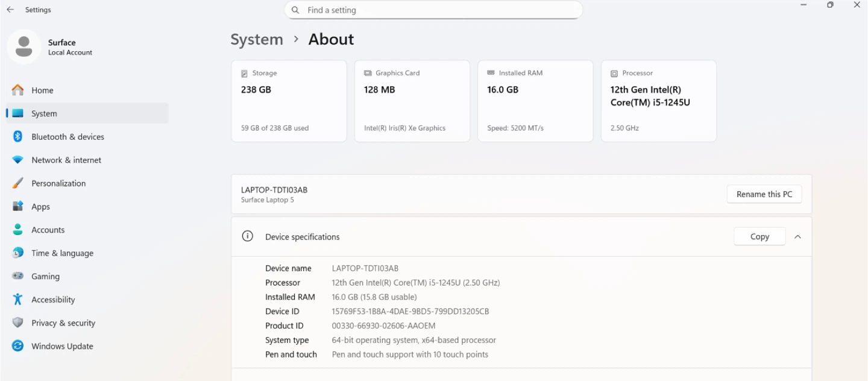Click the System breadcrumb link
Screen dimensions: 868x381
point(257,39)
